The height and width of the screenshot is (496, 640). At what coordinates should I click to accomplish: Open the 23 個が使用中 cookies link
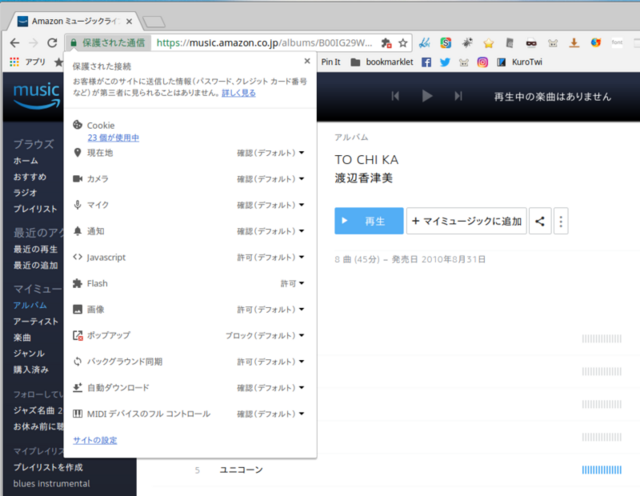click(x=113, y=138)
